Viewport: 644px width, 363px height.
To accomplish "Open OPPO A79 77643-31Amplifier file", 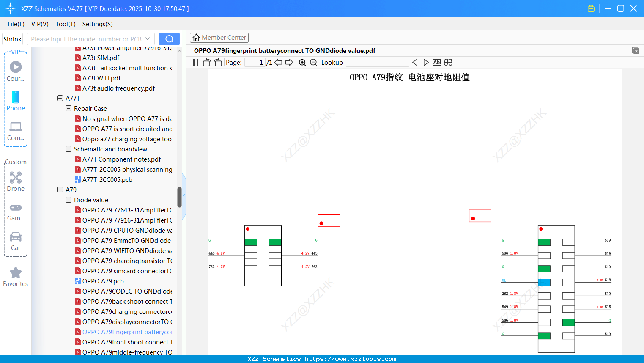I will 123,210.
